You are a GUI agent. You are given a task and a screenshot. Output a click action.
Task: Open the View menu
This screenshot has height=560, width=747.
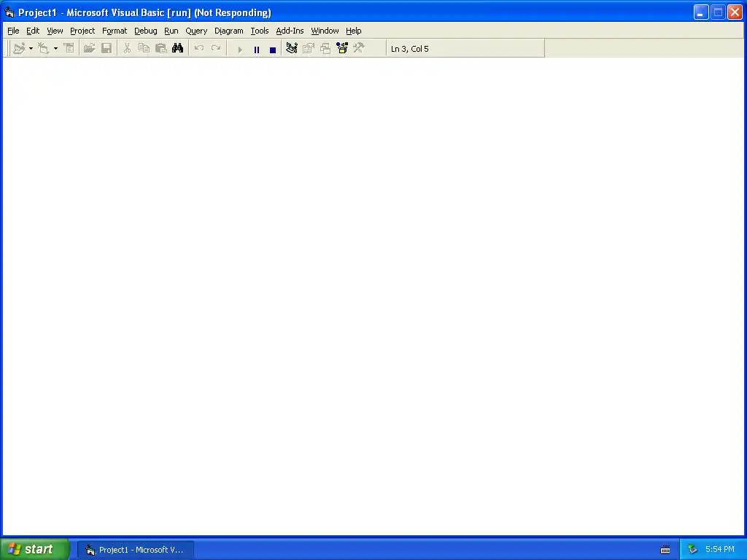coord(55,31)
